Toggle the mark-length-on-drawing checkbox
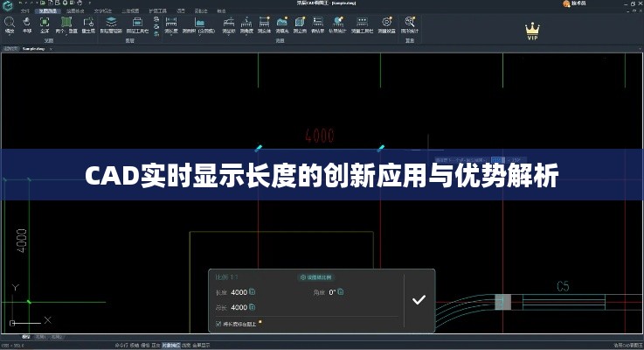644x350 pixels. coord(218,324)
